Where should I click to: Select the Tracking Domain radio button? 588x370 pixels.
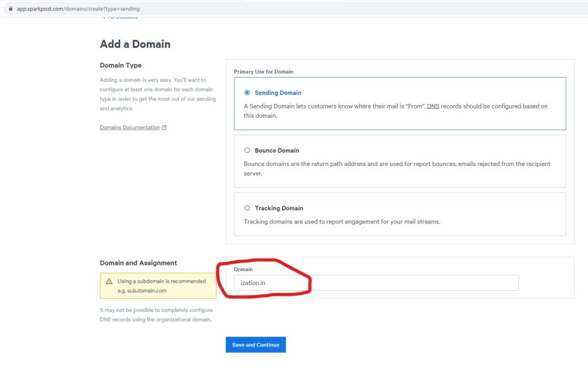click(247, 208)
